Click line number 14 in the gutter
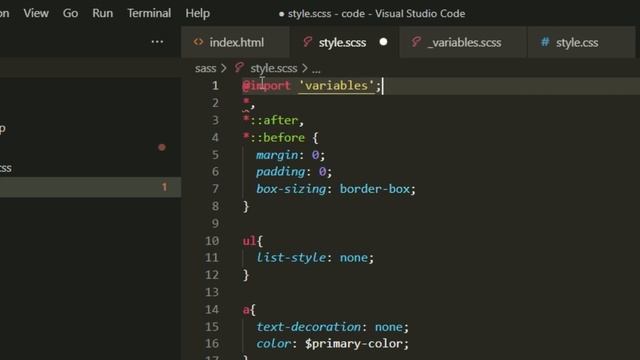Screen dimensions: 640x360 pyautogui.click(x=212, y=309)
